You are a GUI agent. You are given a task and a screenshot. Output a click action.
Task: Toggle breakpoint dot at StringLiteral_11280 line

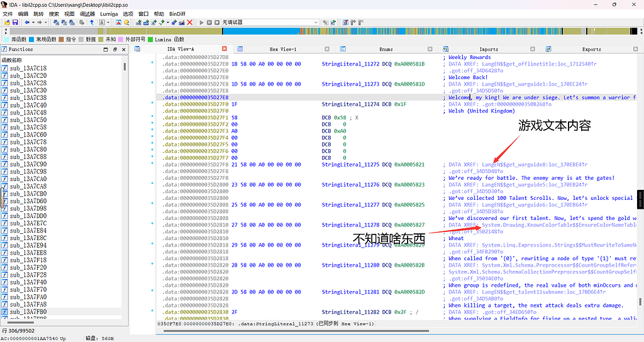coord(152,264)
